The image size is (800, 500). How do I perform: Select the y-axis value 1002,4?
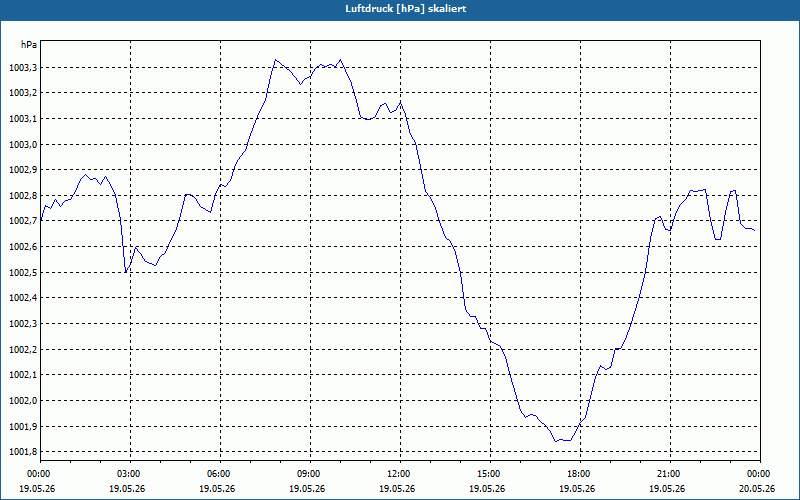[23, 298]
